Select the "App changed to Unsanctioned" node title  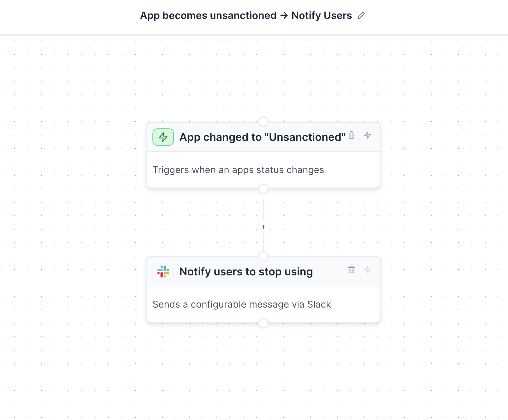(x=262, y=137)
